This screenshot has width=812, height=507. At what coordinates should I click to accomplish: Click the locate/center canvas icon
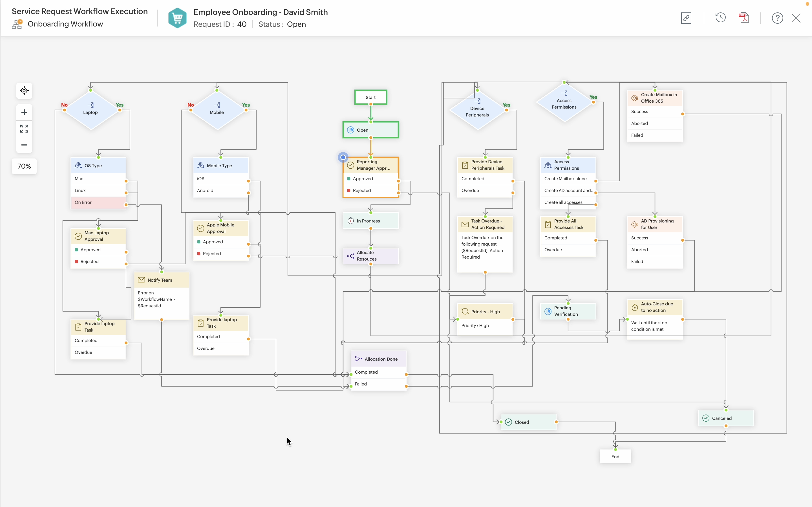(24, 91)
